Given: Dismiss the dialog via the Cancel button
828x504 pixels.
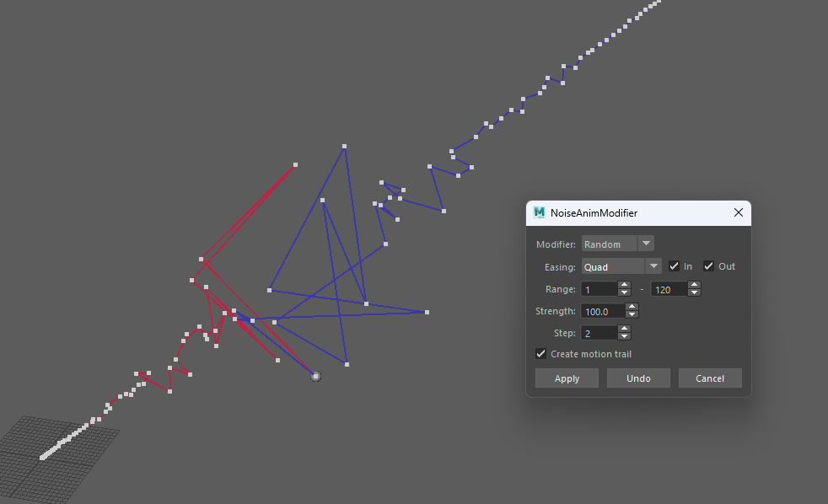Looking at the screenshot, I should tap(710, 378).
